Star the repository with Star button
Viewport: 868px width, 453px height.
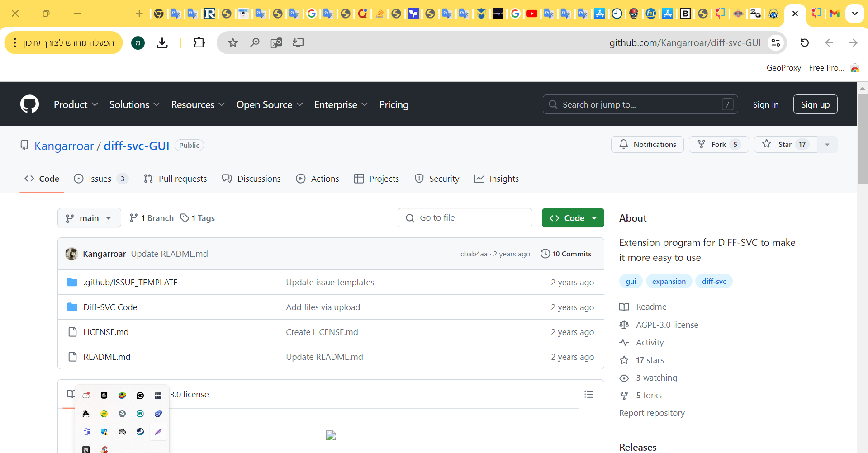tap(786, 145)
